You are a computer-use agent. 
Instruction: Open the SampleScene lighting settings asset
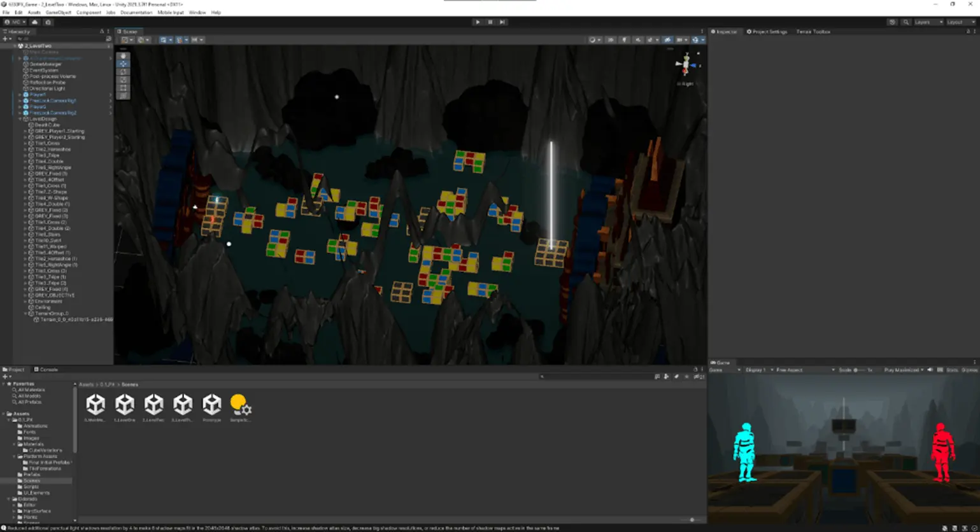click(x=241, y=408)
